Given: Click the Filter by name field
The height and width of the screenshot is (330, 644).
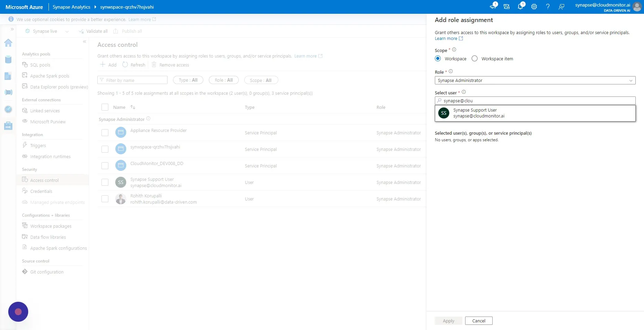Looking at the screenshot, I should [x=132, y=80].
